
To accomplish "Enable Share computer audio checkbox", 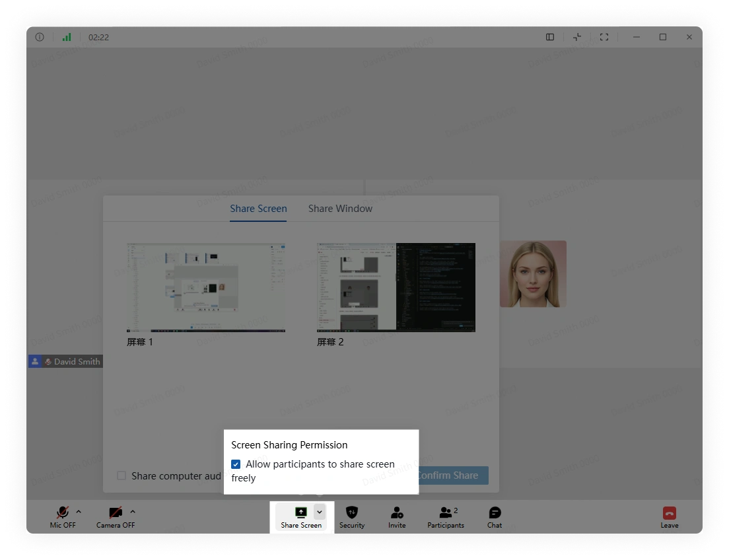I will coord(121,475).
